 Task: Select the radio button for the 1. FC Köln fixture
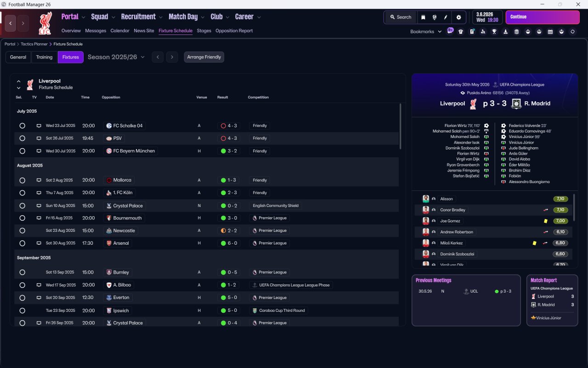click(22, 193)
